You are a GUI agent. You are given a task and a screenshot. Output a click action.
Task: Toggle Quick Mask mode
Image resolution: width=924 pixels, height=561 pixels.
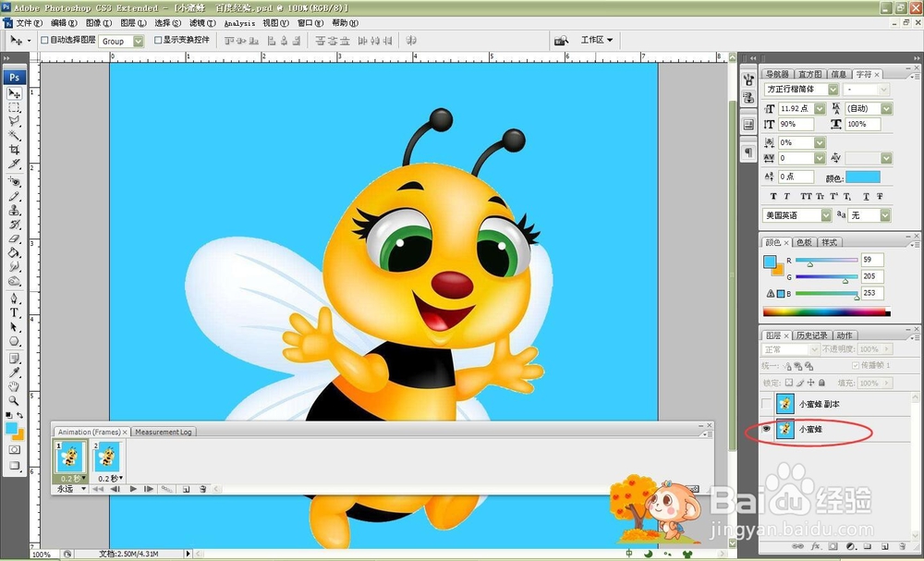(x=14, y=449)
